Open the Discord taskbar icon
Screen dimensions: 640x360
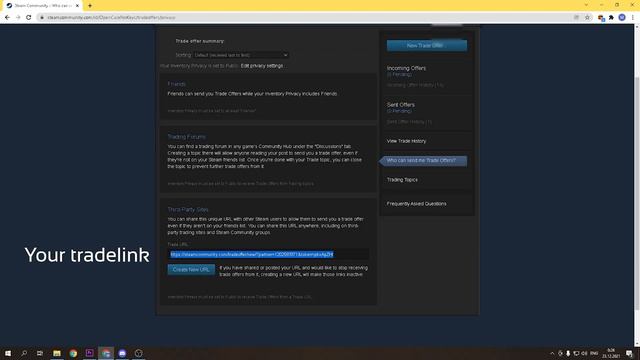point(122,353)
